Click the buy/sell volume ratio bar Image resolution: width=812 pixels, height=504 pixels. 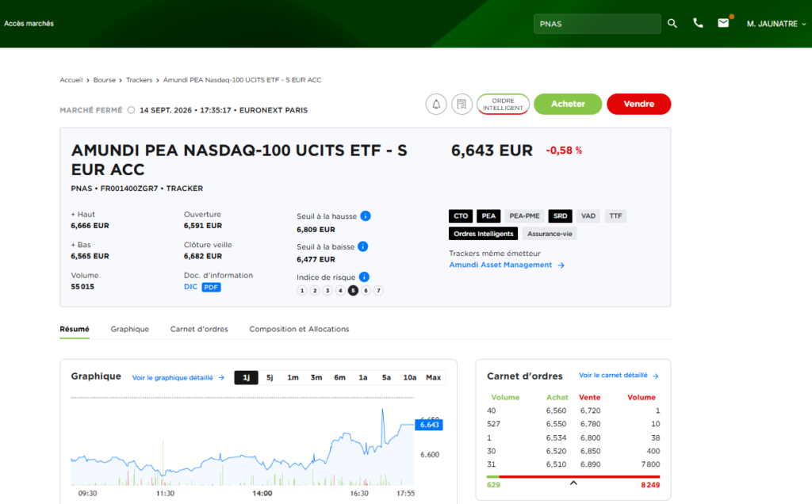pyautogui.click(x=573, y=476)
